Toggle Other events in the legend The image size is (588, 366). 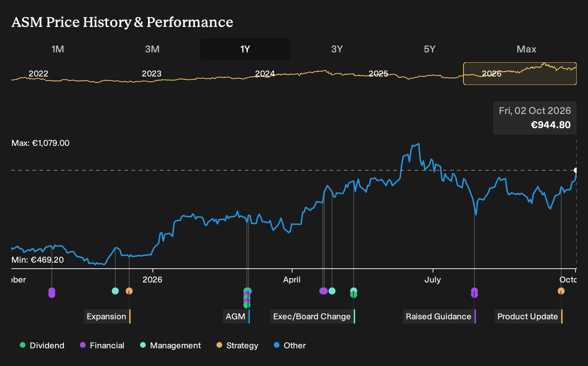[x=290, y=345]
